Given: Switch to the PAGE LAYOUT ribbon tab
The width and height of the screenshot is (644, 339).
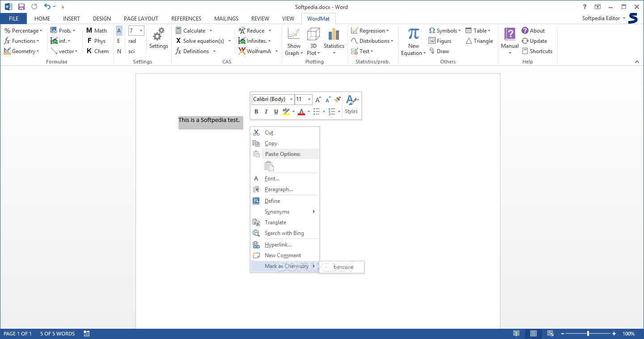Looking at the screenshot, I should coord(141,19).
